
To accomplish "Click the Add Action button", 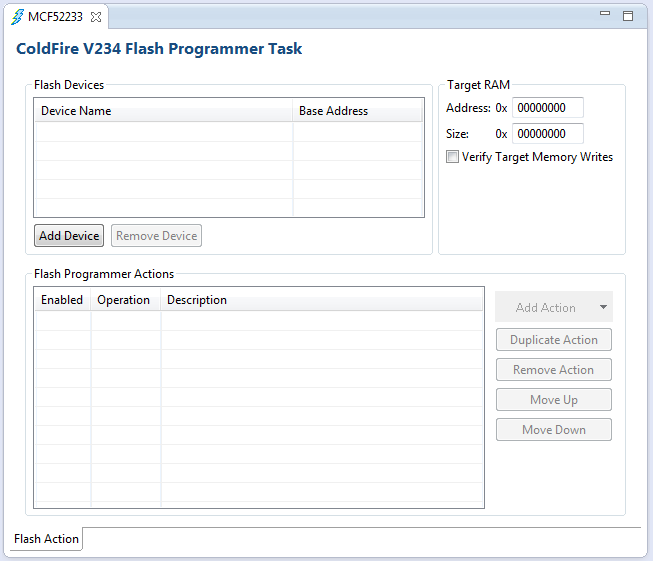I will coord(546,307).
